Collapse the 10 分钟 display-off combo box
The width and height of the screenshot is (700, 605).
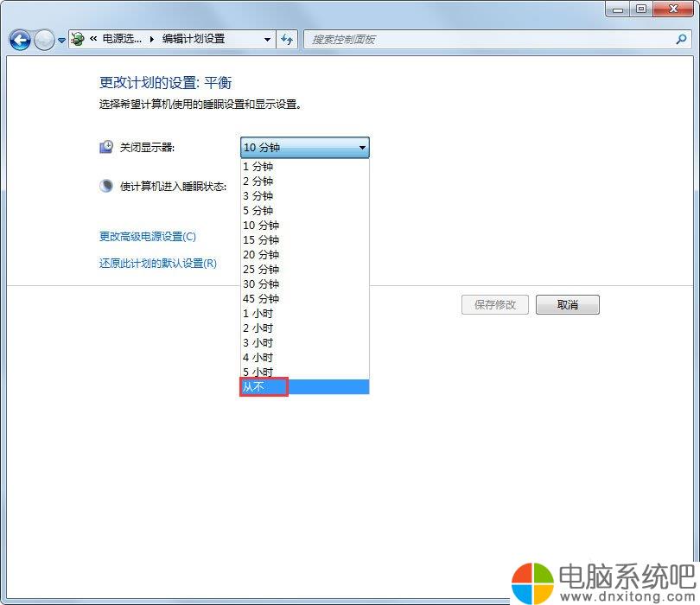(305, 147)
